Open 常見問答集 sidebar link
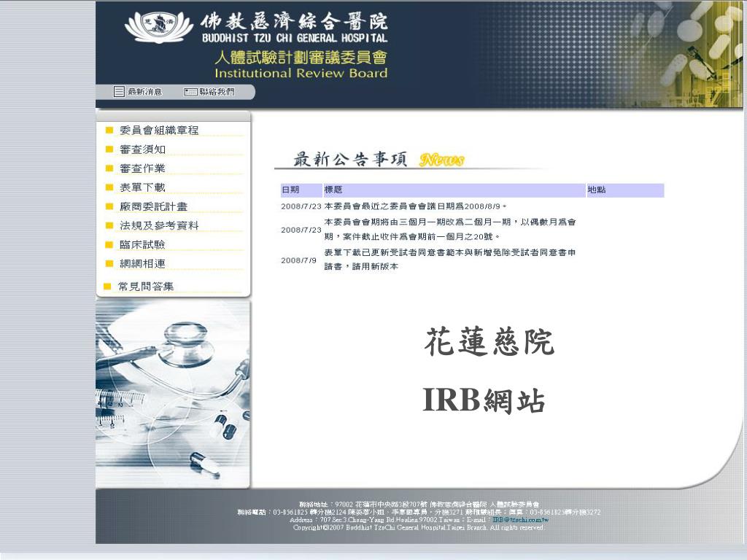This screenshot has width=747, height=560. (146, 286)
